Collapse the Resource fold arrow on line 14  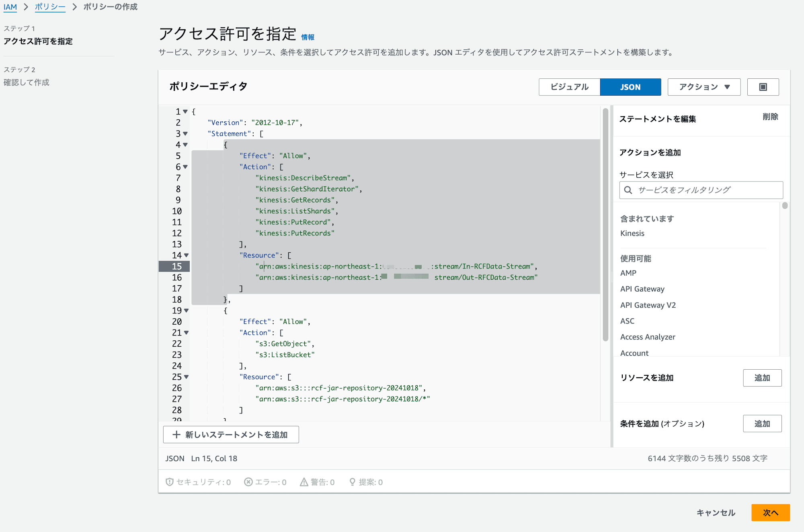pos(186,255)
